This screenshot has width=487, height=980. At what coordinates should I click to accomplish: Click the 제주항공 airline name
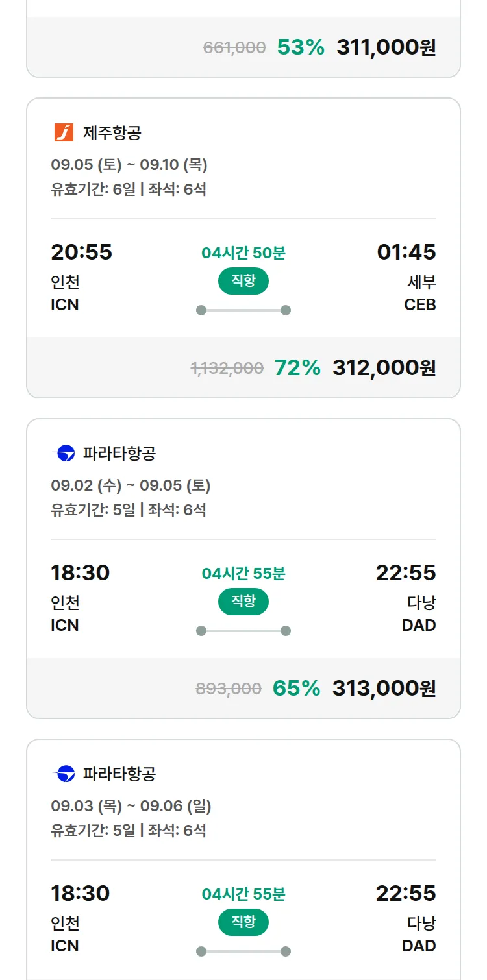[x=112, y=133]
